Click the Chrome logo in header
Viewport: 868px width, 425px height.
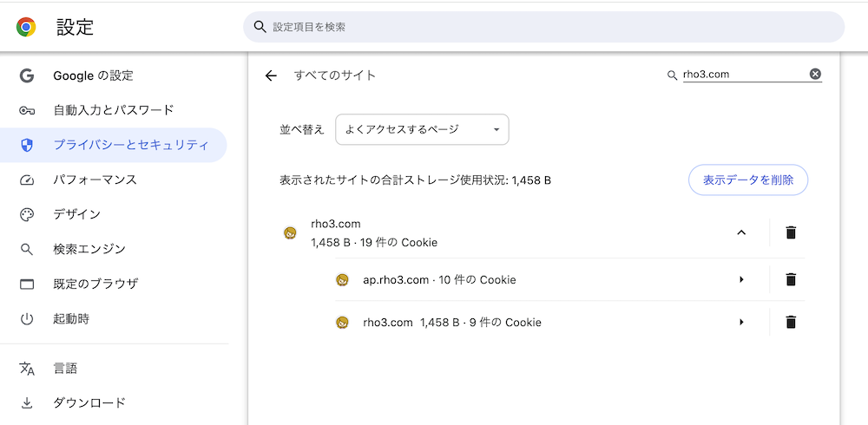26,27
